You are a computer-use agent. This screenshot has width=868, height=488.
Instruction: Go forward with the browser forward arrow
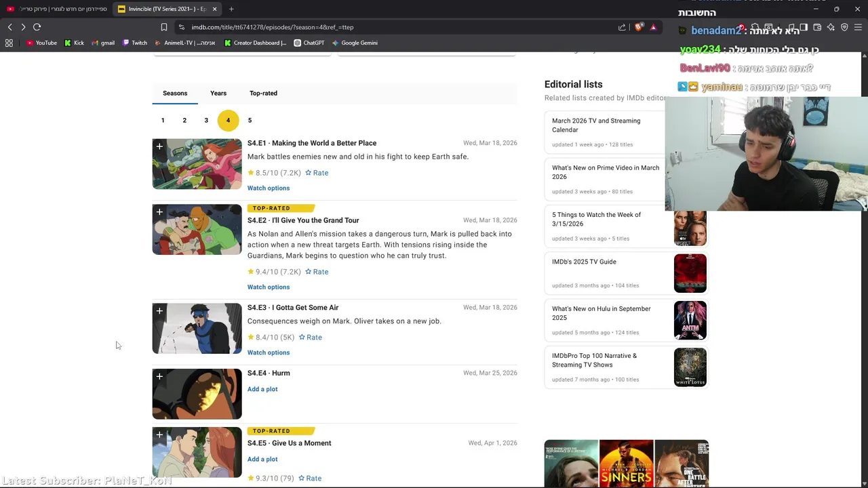pos(23,27)
